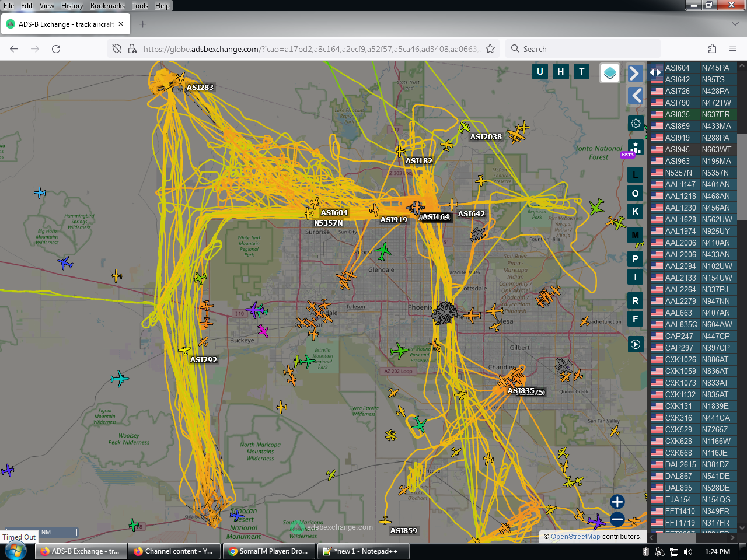Open the Bookmarks menu

tap(107, 6)
